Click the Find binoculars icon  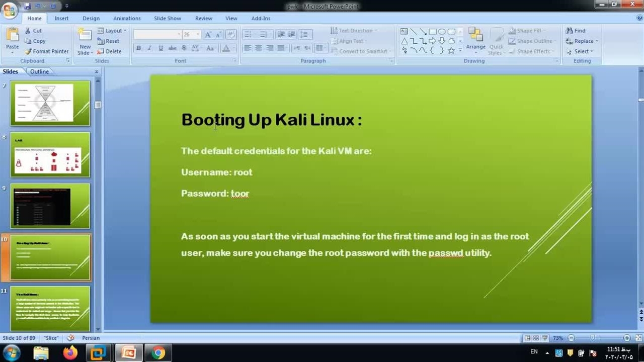[569, 31]
